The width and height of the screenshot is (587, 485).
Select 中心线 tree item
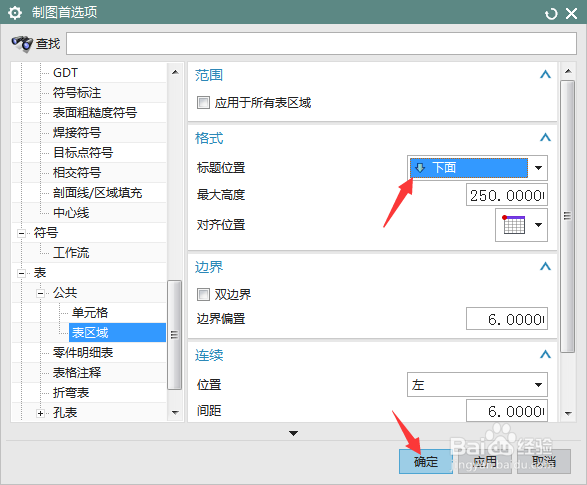[71, 213]
